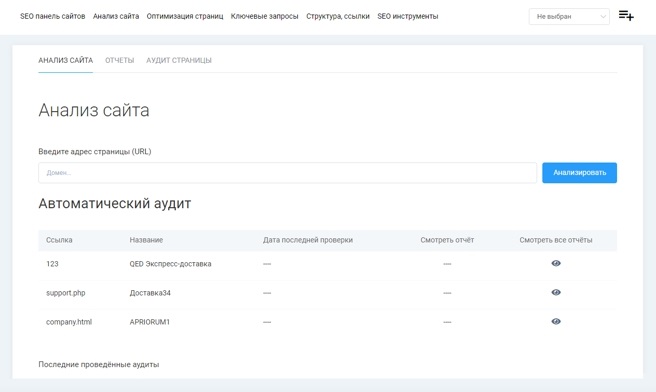Screen dimensions: 656x392
Task: Click 'Смотреть все отчёты' column header
Action: tap(556, 240)
